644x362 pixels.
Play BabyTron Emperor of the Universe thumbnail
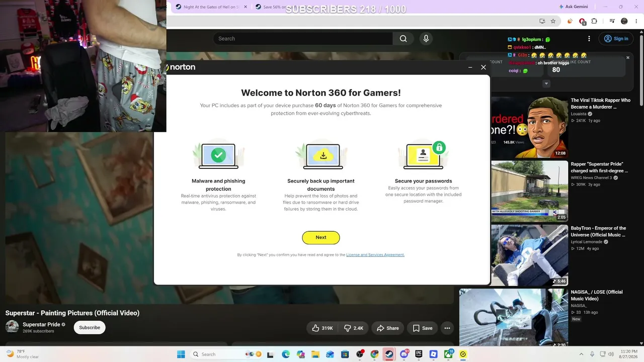[529, 255]
